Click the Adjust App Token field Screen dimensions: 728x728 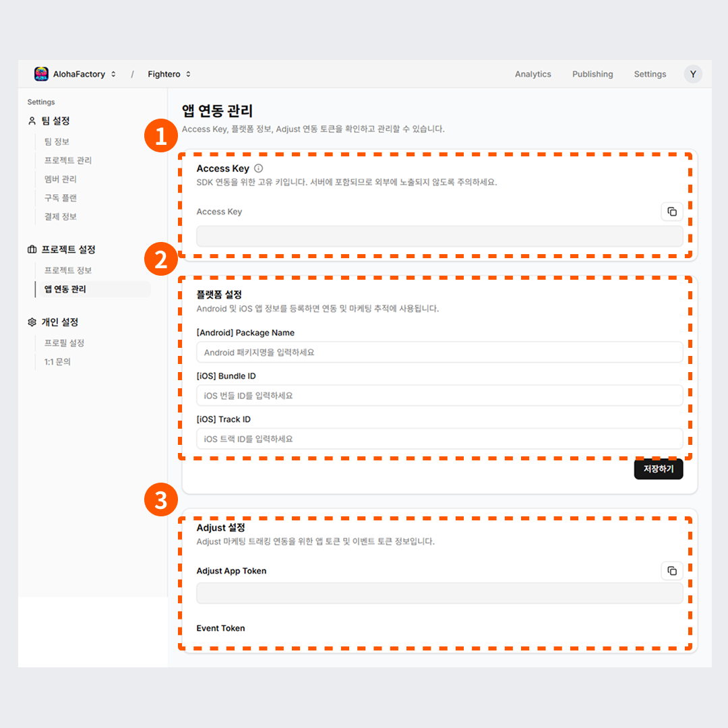click(x=439, y=593)
